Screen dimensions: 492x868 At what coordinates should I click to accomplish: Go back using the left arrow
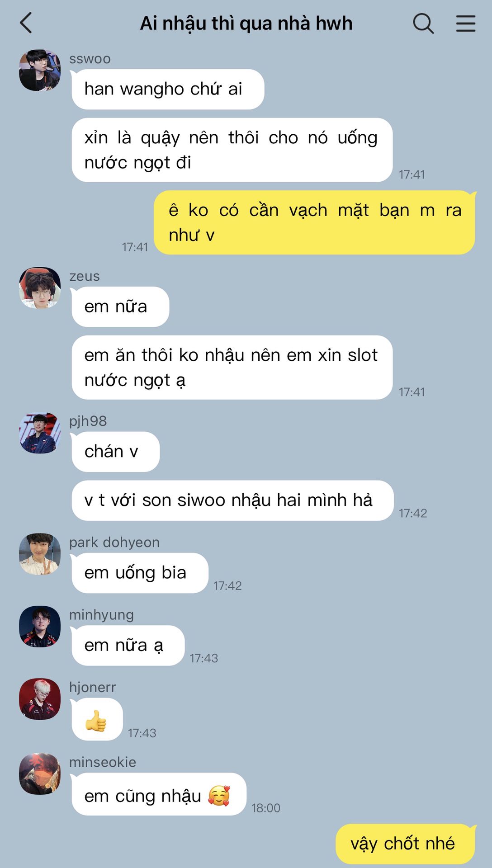point(26,23)
